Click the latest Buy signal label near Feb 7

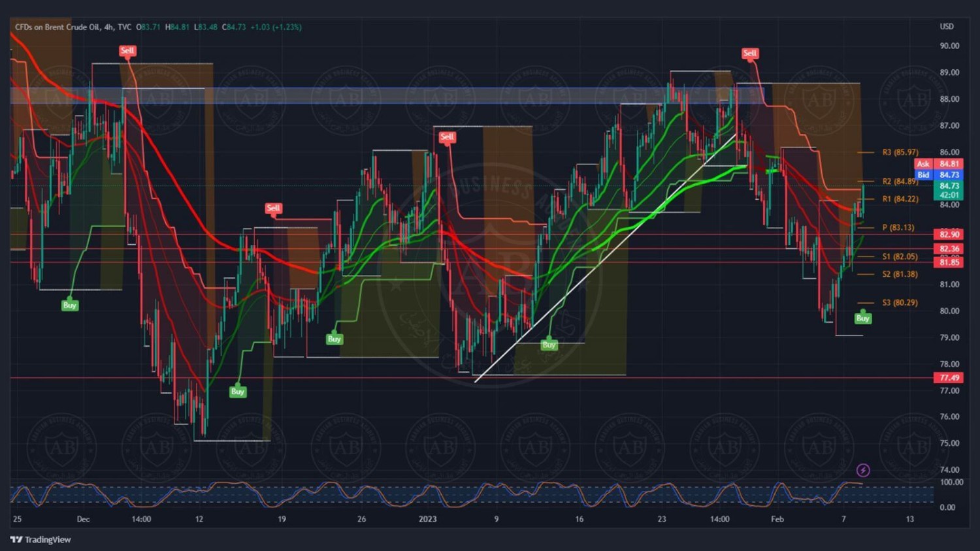[x=862, y=319]
